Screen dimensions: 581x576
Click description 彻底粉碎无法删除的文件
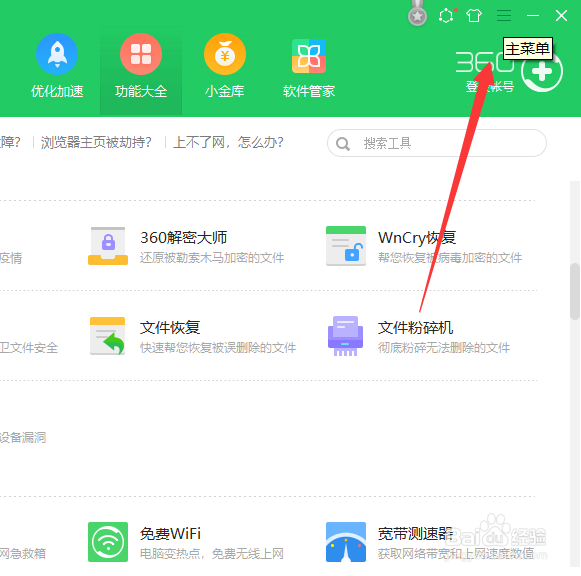tap(444, 348)
